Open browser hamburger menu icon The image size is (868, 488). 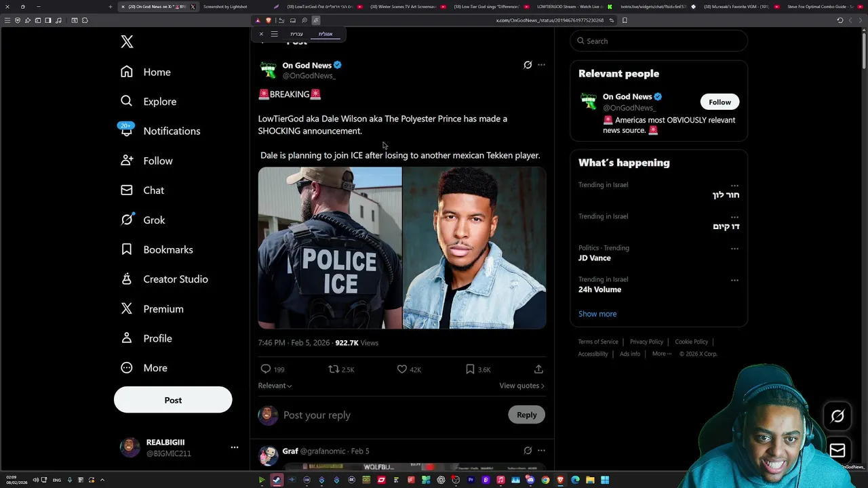[x=7, y=20]
